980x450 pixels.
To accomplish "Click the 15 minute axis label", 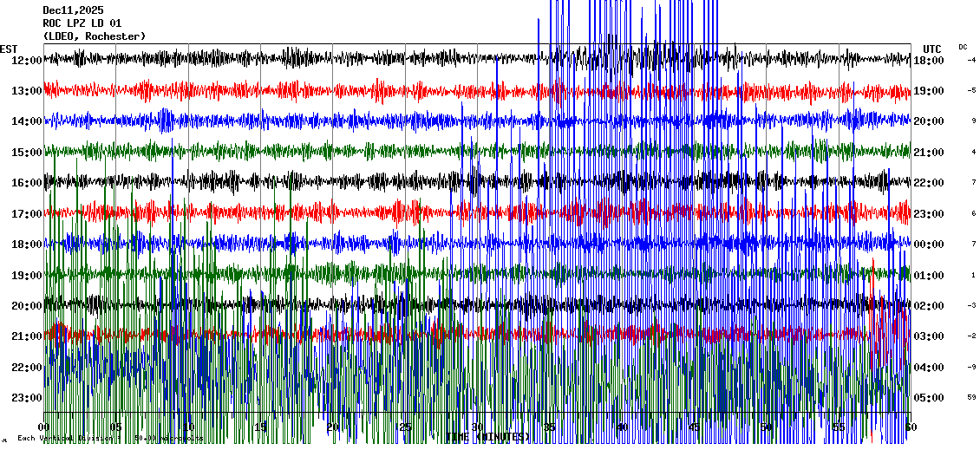I will 261,427.
